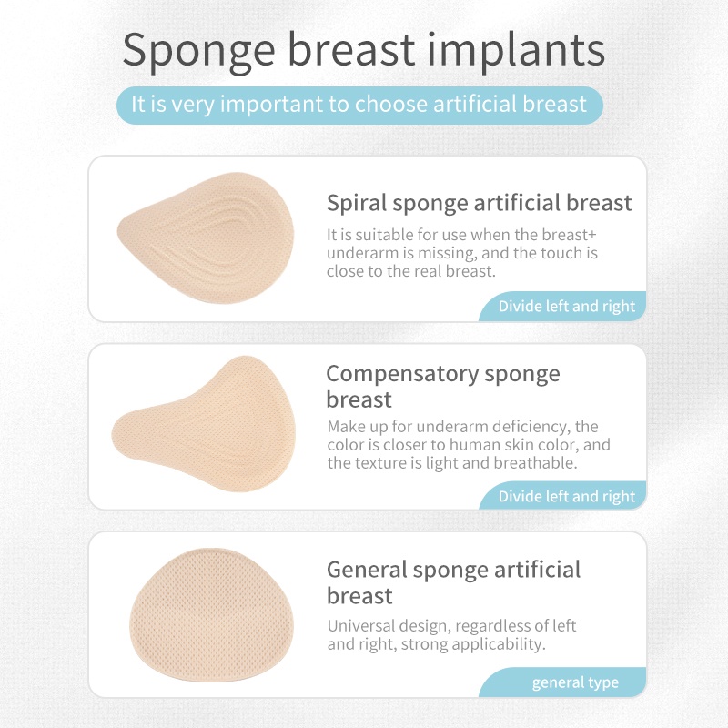
Task: Click the phrase 'close to the real breast'
Action: click(x=411, y=271)
